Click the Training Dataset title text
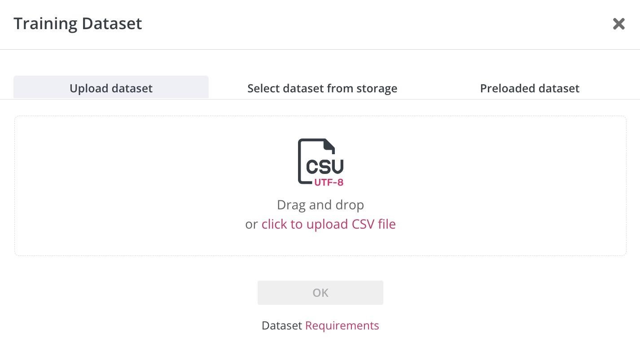The height and width of the screenshot is (364, 640). pyautogui.click(x=78, y=23)
